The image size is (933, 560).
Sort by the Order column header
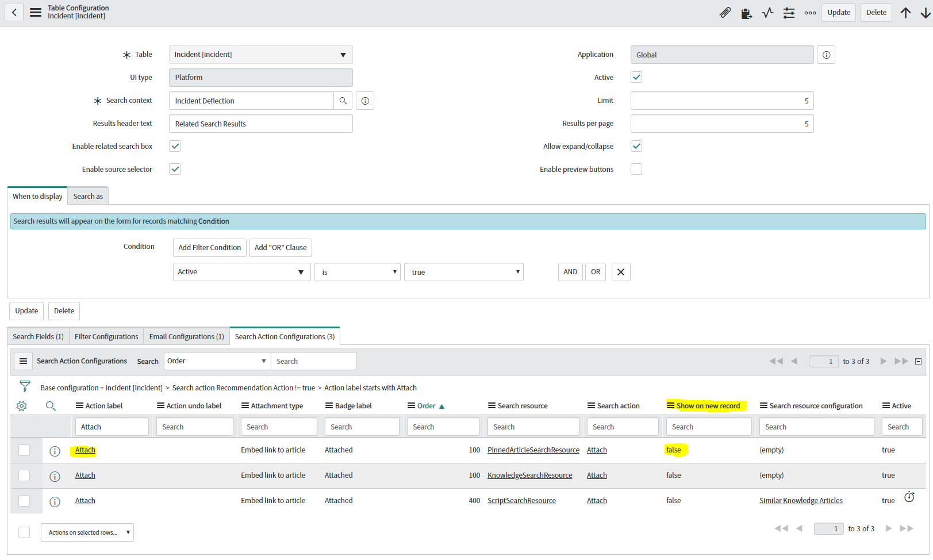point(427,406)
